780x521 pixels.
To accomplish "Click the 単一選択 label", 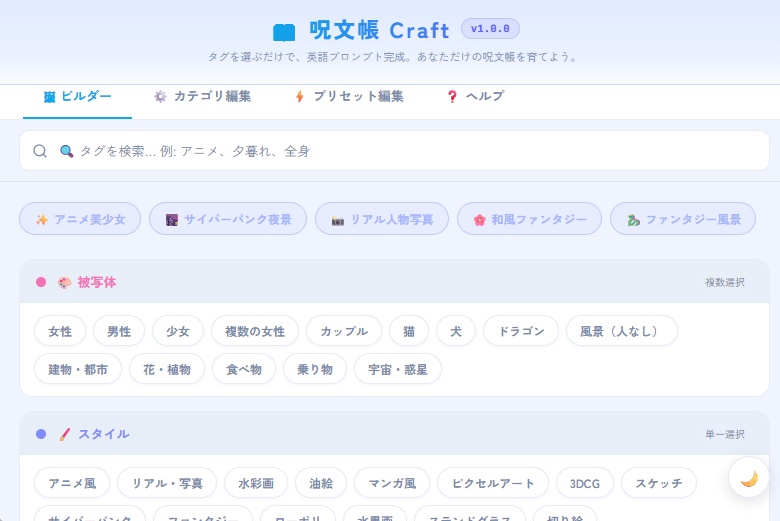I will pos(725,434).
